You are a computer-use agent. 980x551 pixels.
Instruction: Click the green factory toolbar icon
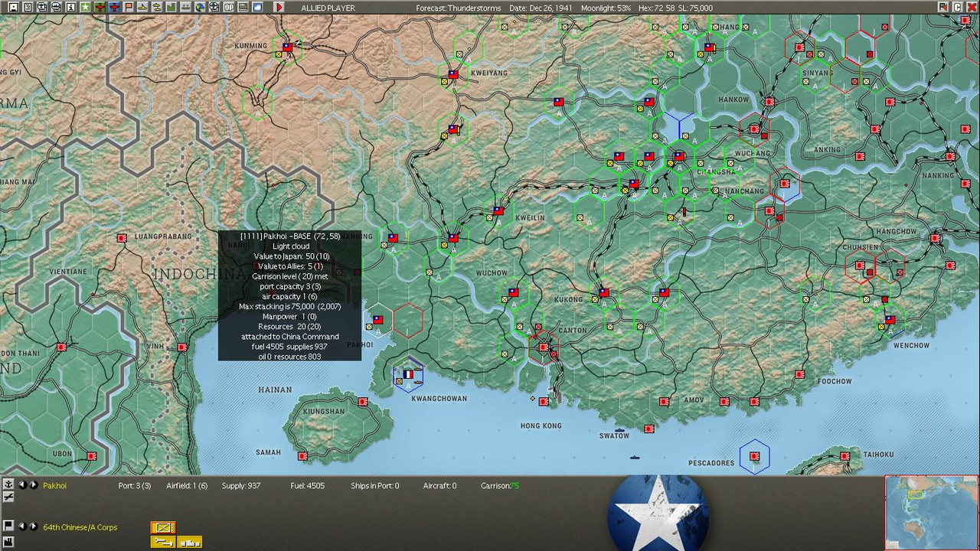171,8
